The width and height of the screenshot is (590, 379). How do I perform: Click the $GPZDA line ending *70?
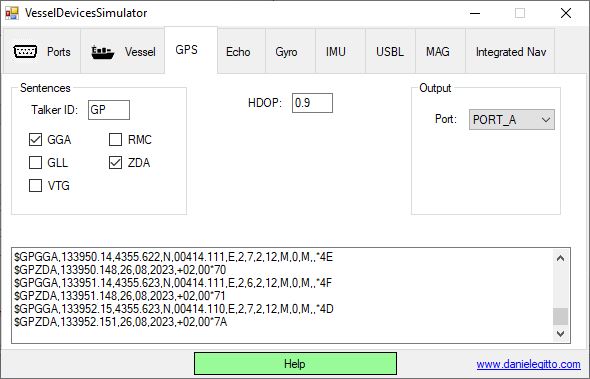pyautogui.click(x=120, y=270)
